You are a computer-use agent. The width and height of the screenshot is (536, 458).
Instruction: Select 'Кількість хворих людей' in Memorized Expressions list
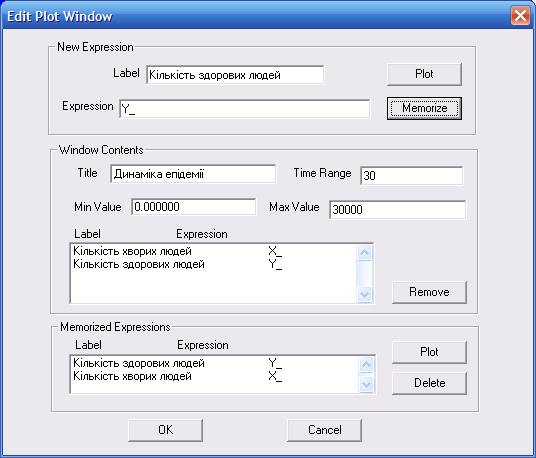point(133,376)
